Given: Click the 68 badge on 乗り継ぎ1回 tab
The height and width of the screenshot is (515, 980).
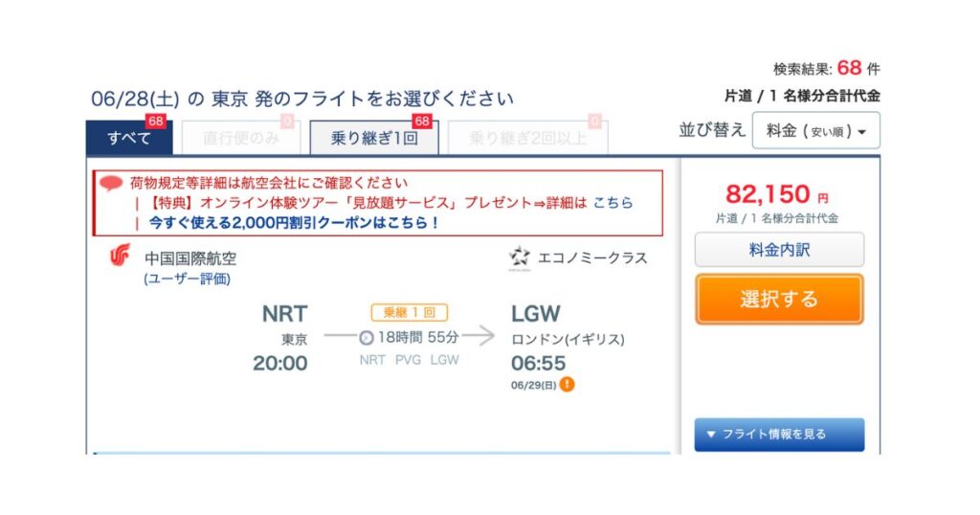Looking at the screenshot, I should pyautogui.click(x=422, y=122).
